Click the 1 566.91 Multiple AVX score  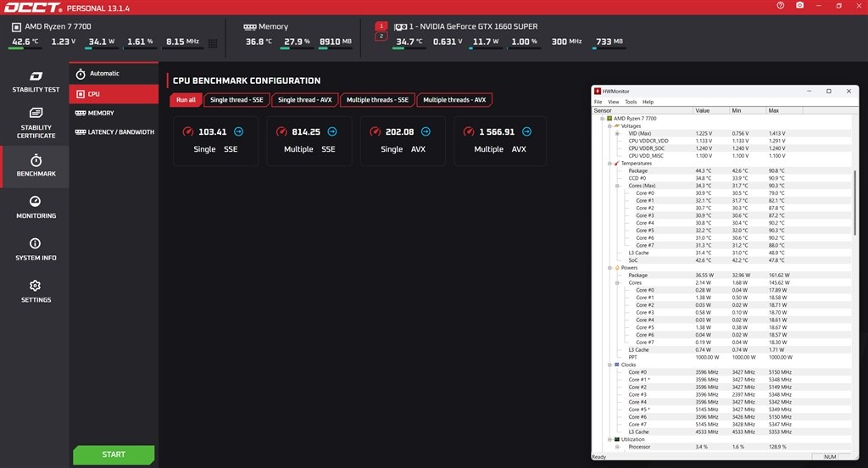pos(497,131)
